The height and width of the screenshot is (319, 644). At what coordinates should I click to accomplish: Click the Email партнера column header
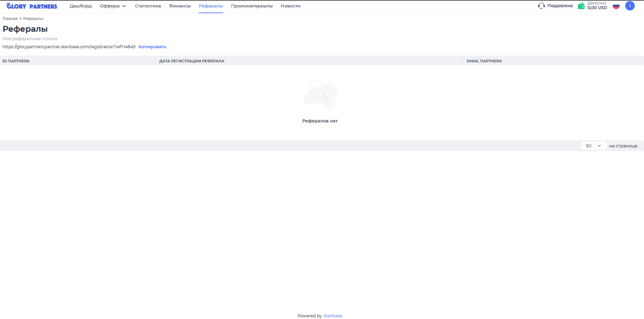pos(484,61)
